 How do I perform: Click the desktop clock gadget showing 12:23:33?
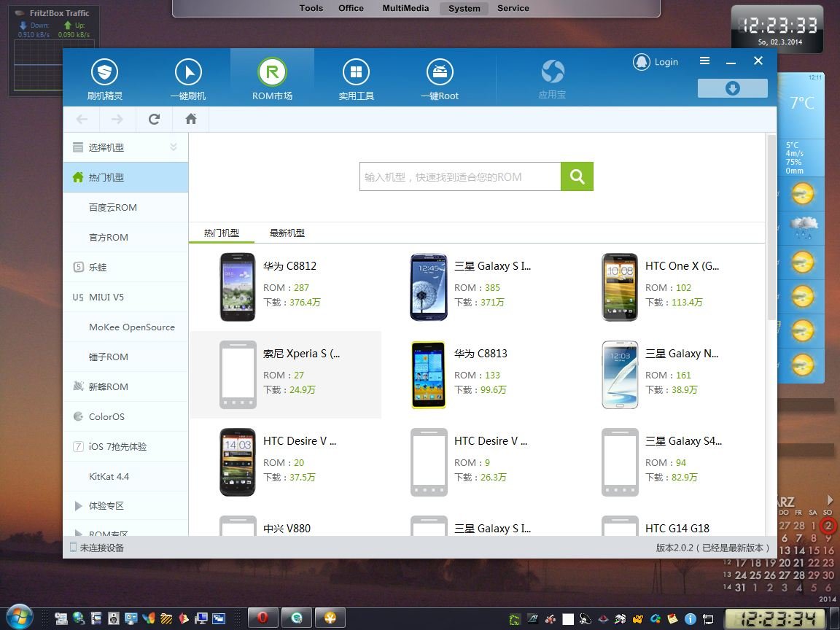click(777, 29)
